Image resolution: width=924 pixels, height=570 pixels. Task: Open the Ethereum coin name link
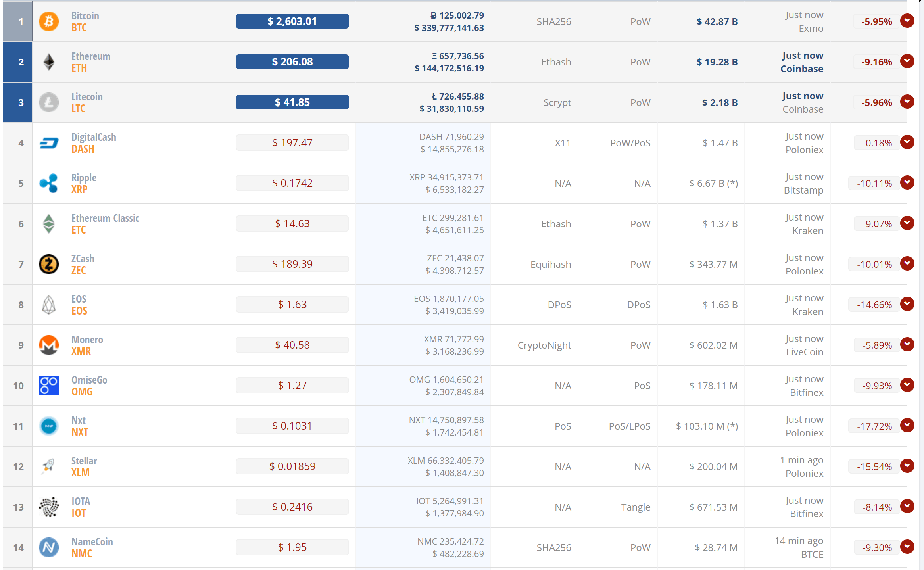(91, 56)
